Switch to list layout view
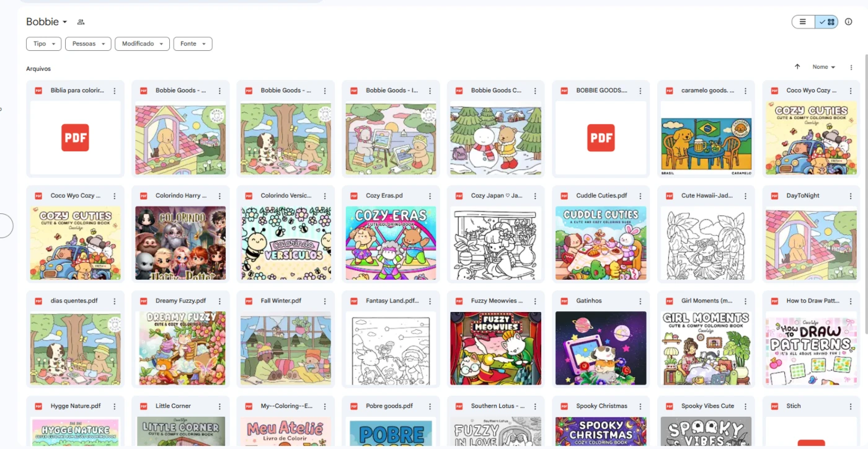Screen dimensions: 868x449 (803, 22)
